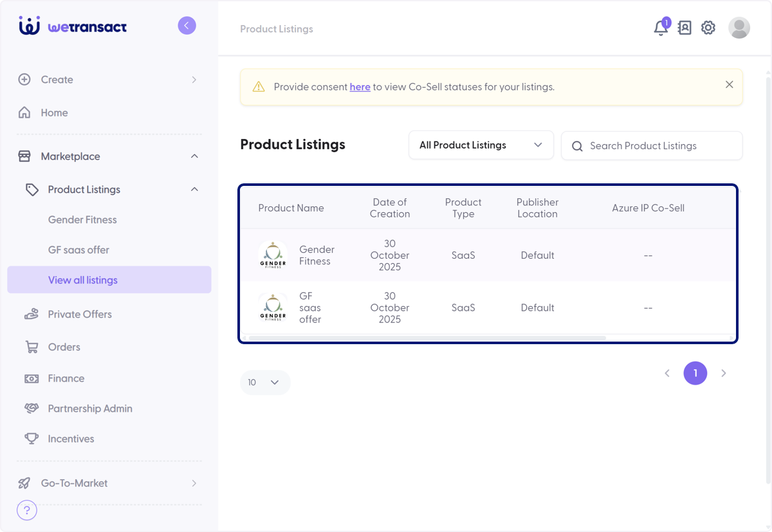772x532 pixels.
Task: Click the Orders cart icon
Action: coord(32,347)
